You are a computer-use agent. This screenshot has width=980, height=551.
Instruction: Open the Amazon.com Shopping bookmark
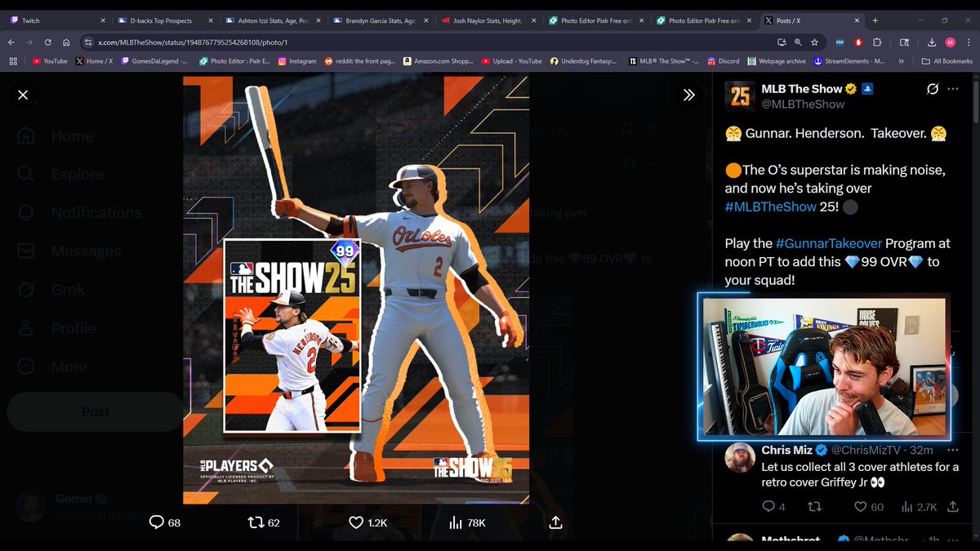coord(439,60)
